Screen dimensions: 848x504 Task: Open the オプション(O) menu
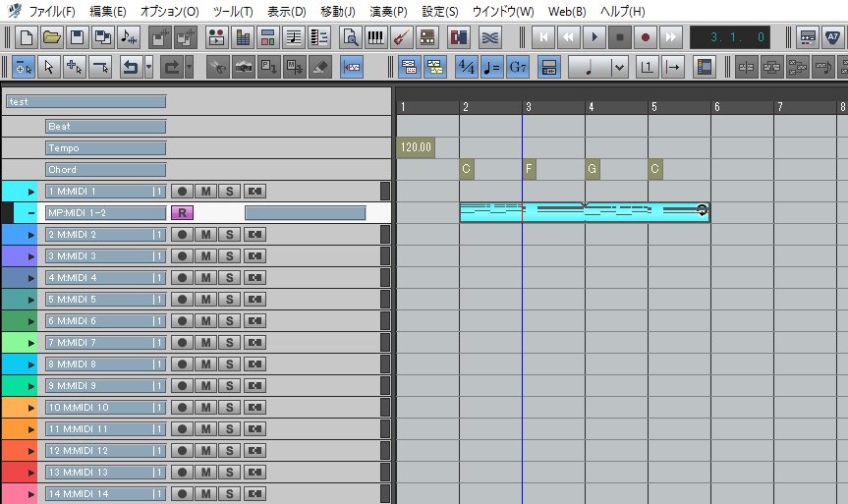170,12
